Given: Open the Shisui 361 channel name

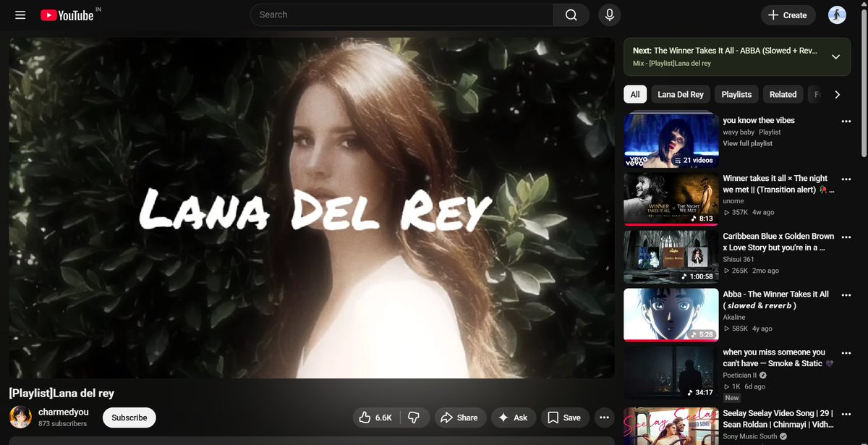Looking at the screenshot, I should pos(739,259).
